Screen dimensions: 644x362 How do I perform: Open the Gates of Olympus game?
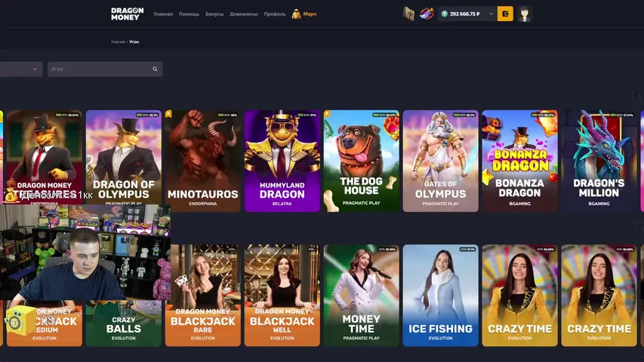point(440,161)
